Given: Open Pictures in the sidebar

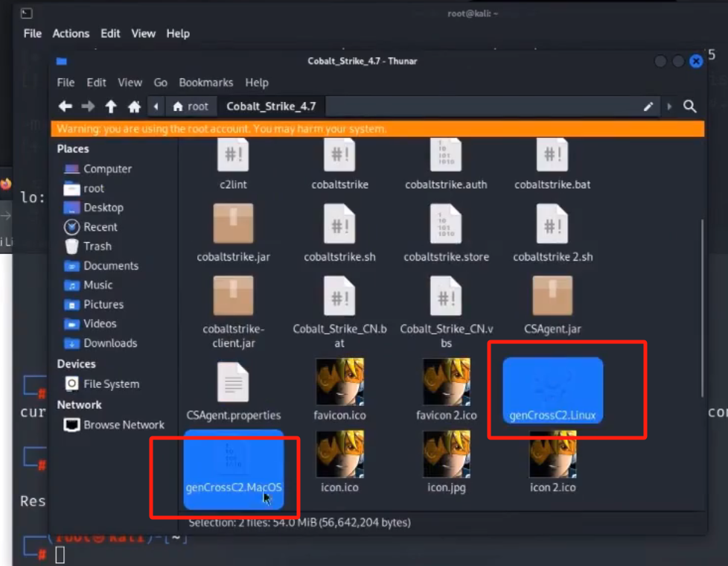Looking at the screenshot, I should coord(93,305).
